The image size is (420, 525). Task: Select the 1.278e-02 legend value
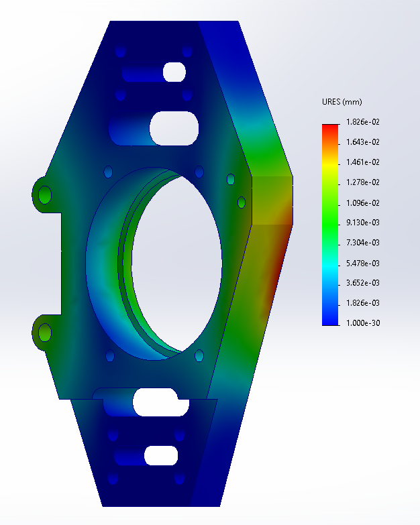tap(363, 182)
